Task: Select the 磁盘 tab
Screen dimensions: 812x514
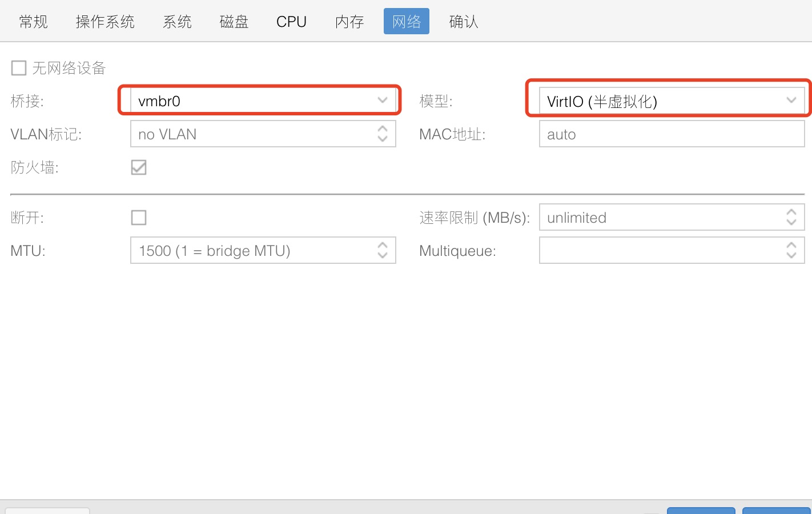Action: (234, 22)
